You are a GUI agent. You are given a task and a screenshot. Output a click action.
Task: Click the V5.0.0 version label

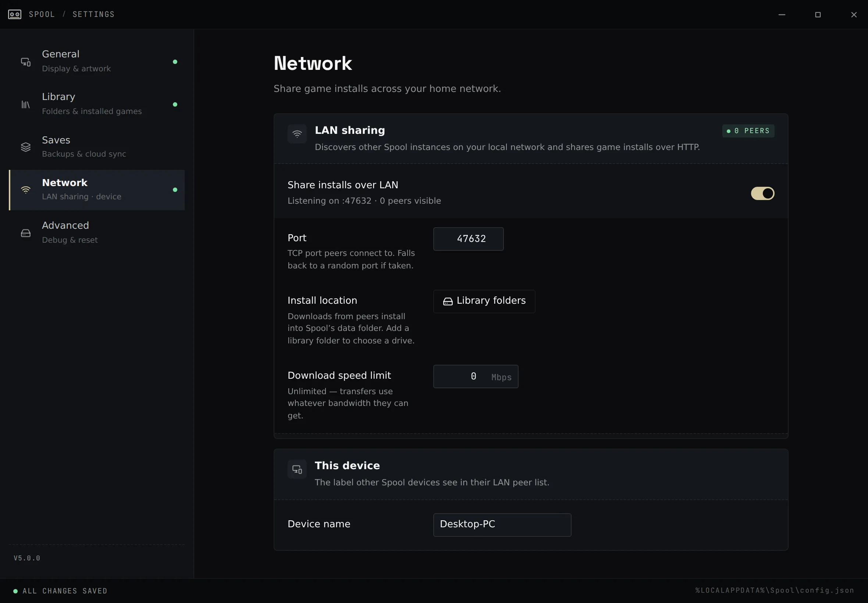(27, 558)
